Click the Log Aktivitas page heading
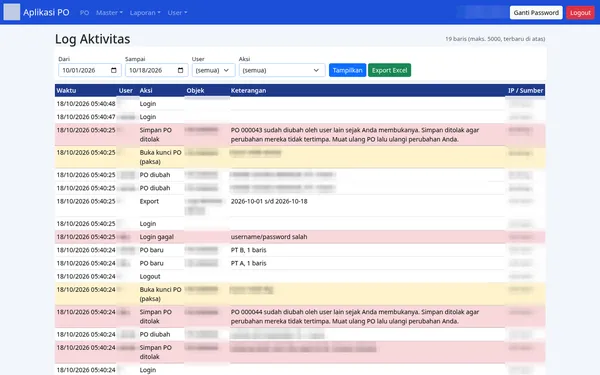The image size is (600, 375). click(x=93, y=39)
